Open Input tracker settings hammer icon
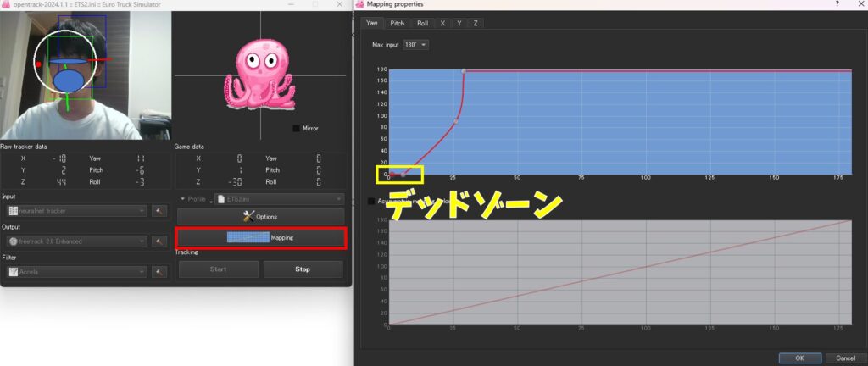 click(x=159, y=211)
